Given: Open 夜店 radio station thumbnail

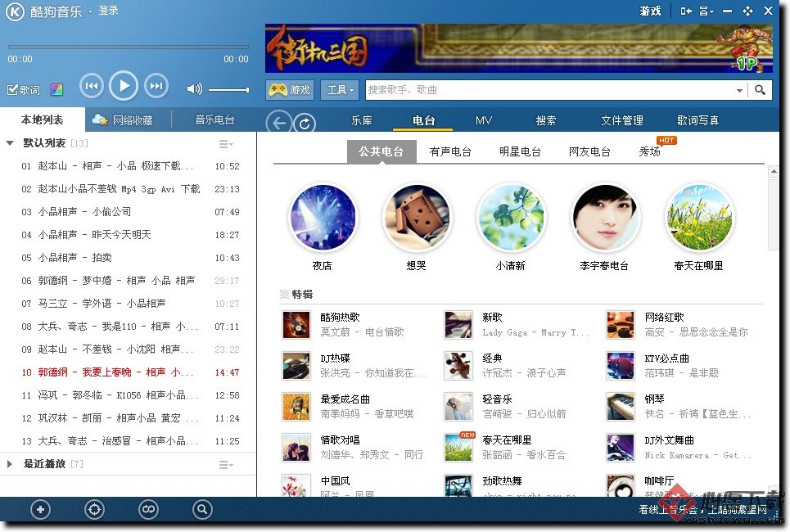Looking at the screenshot, I should (x=323, y=217).
